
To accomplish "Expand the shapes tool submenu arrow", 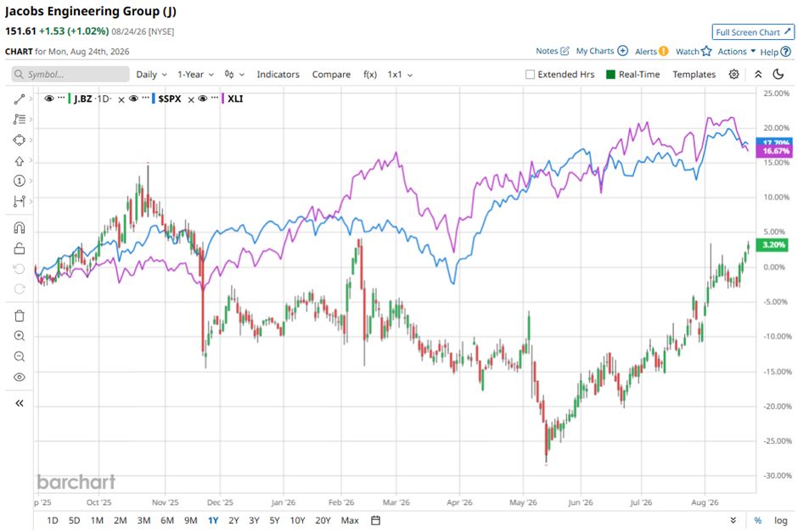I will 31,140.
